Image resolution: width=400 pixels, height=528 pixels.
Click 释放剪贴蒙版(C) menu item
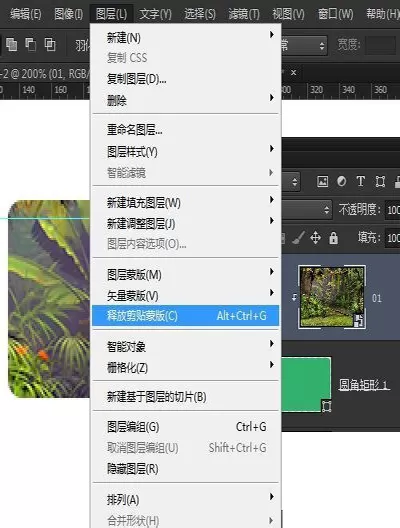click(186, 316)
